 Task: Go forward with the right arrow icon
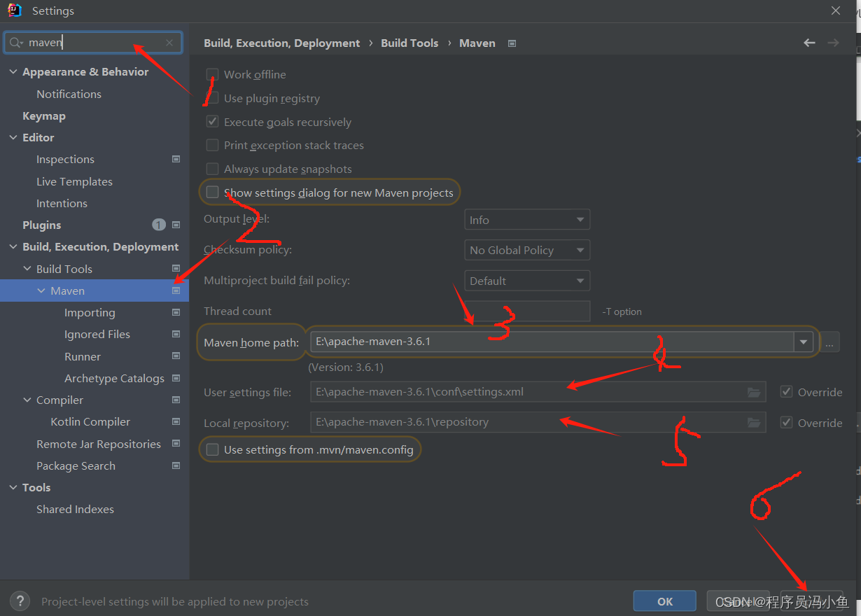tap(833, 43)
